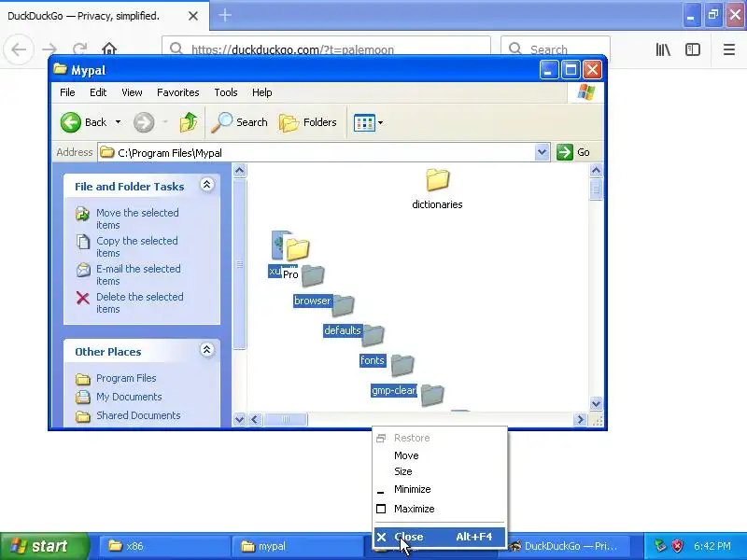Open the Edit menu in Mypal window
This screenshot has width=747, height=560.
98,92
